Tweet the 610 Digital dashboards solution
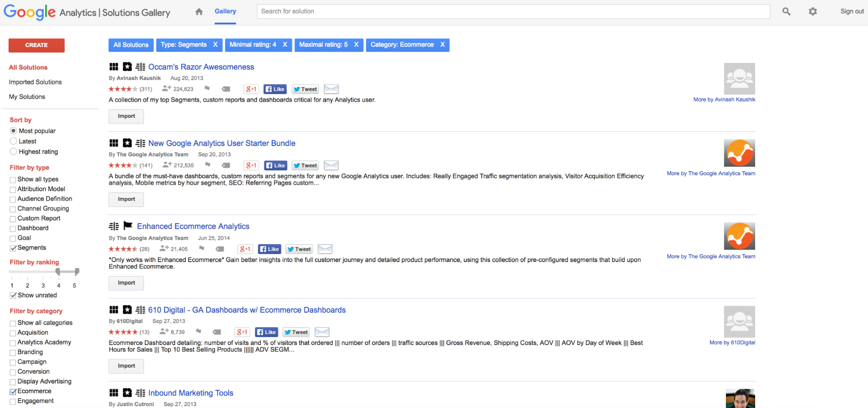 click(296, 332)
